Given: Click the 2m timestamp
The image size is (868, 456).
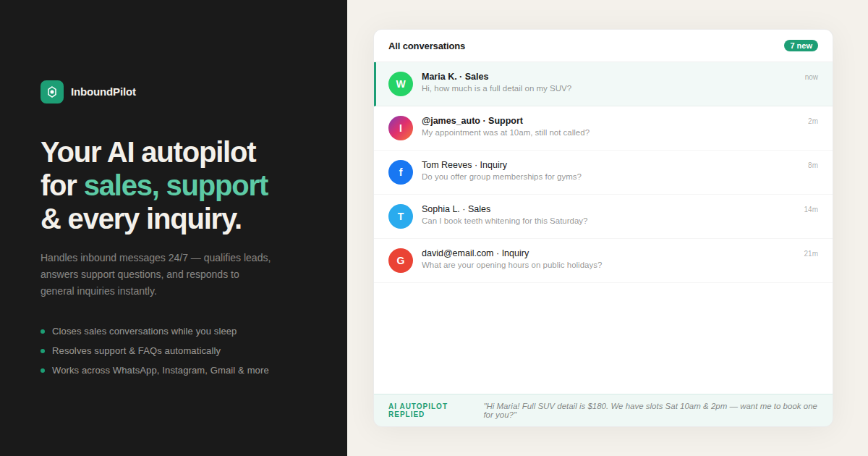Looking at the screenshot, I should pos(813,121).
